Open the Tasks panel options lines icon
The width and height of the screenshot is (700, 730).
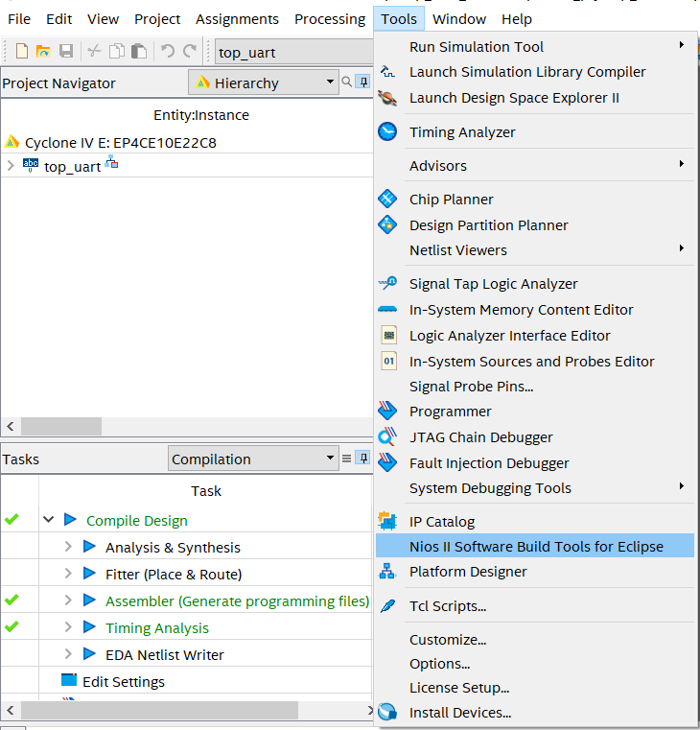pos(347,459)
